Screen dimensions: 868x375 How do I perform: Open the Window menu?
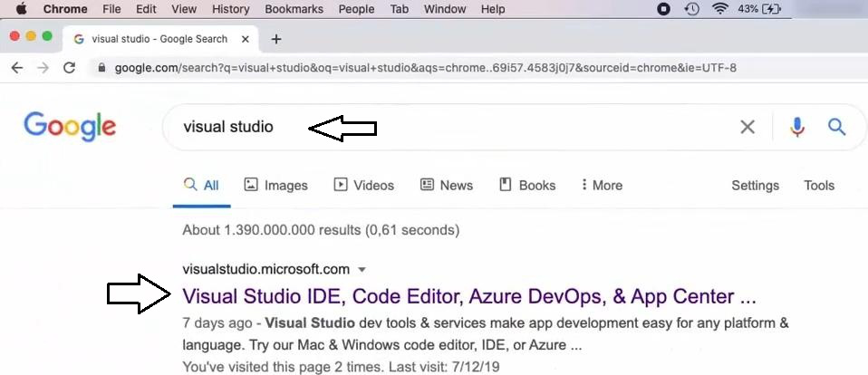point(445,9)
